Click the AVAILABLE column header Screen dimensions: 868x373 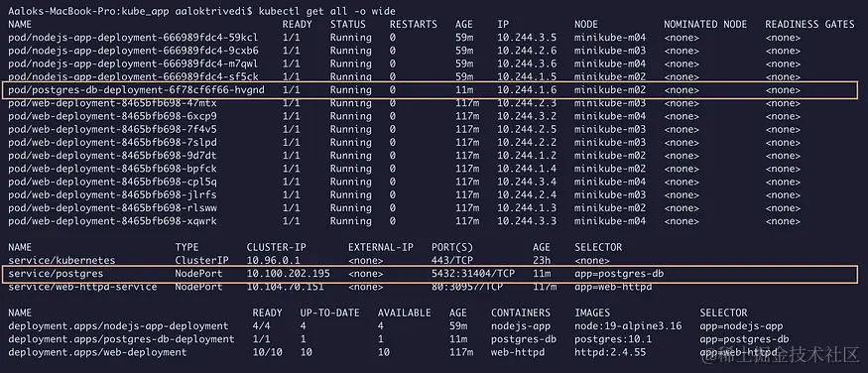click(404, 313)
